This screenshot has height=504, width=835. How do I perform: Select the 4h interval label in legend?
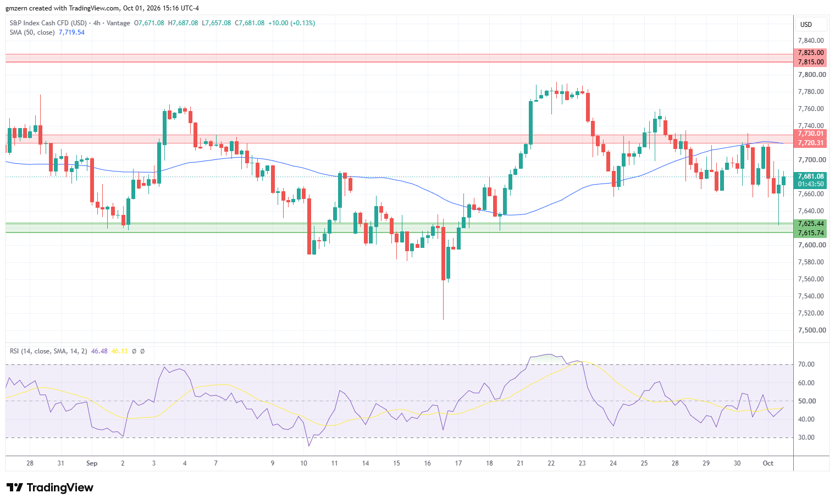tap(97, 23)
